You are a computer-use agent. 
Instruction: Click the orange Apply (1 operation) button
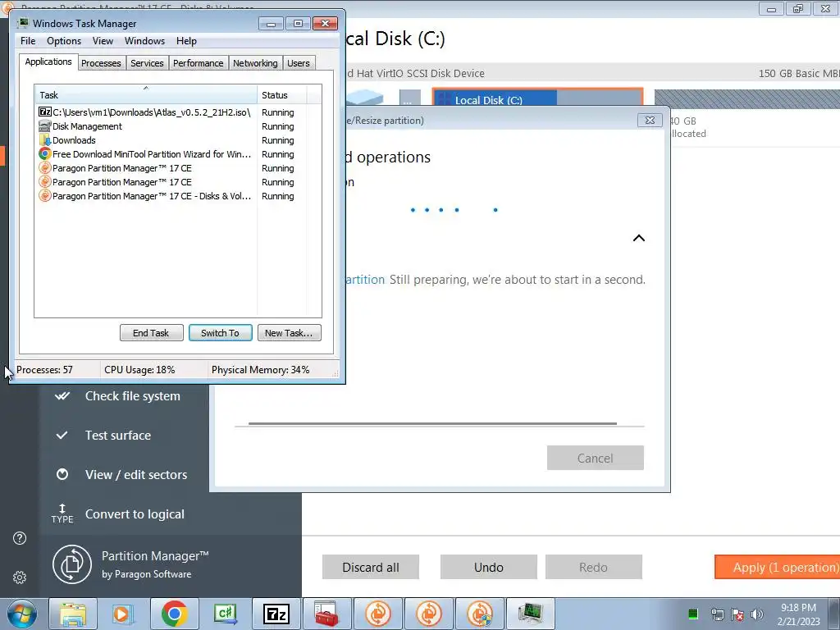(x=778, y=567)
